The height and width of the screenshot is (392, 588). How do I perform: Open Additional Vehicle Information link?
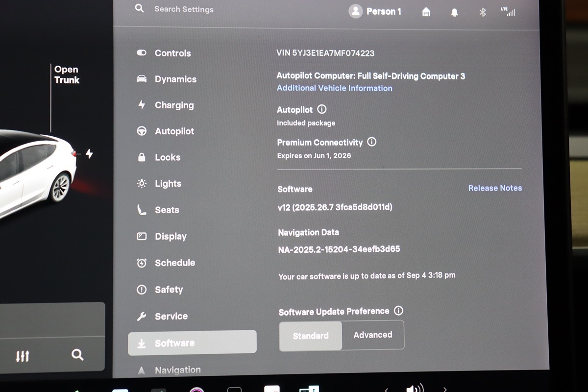point(334,88)
